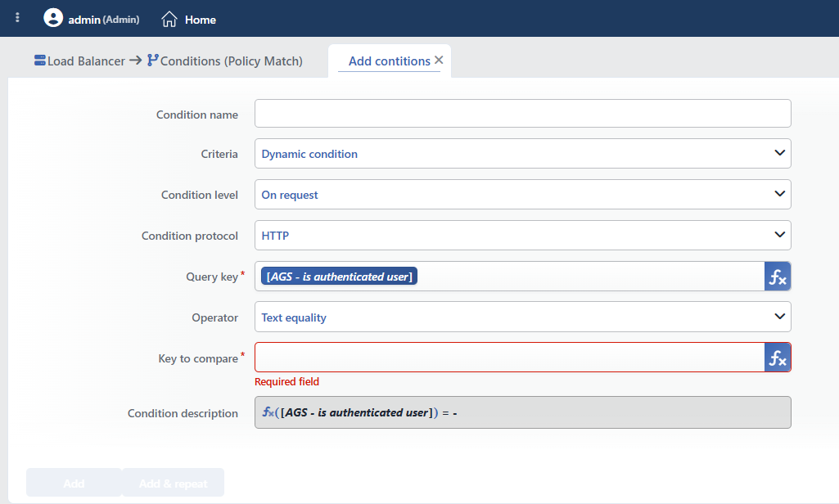Focus the Key to compare input field
The width and height of the screenshot is (839, 504).
[x=509, y=358]
